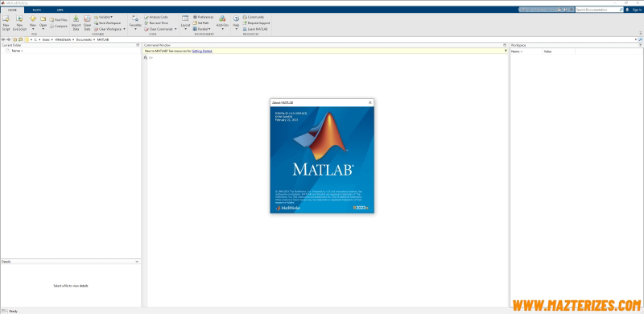
Task: Click the Workspace Value column header
Action: coord(559,52)
